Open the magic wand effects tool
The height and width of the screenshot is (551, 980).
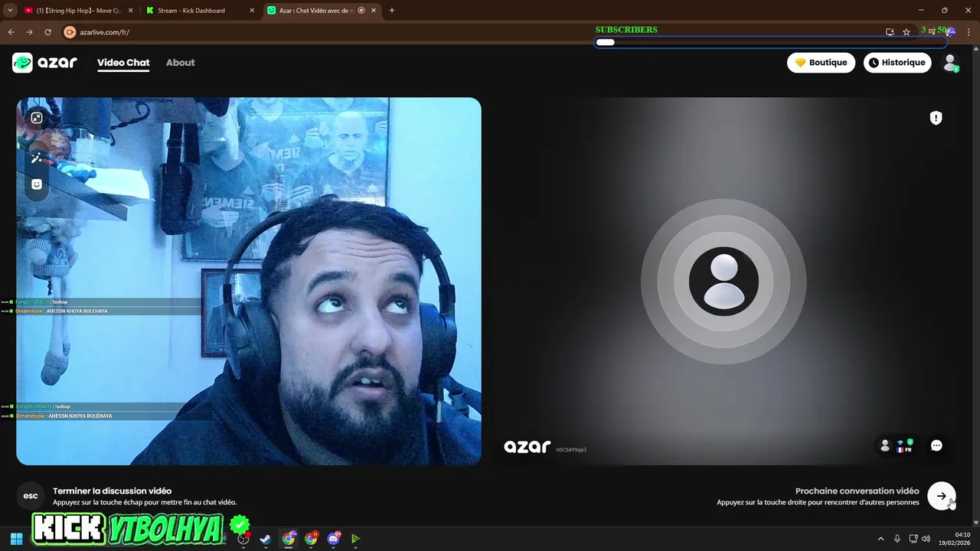tap(36, 158)
